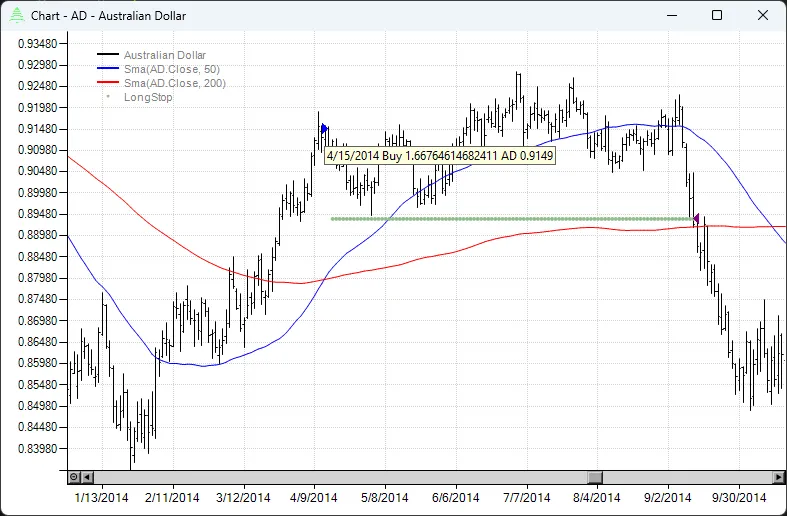Click the scrollbar right arrow button

(x=778, y=477)
